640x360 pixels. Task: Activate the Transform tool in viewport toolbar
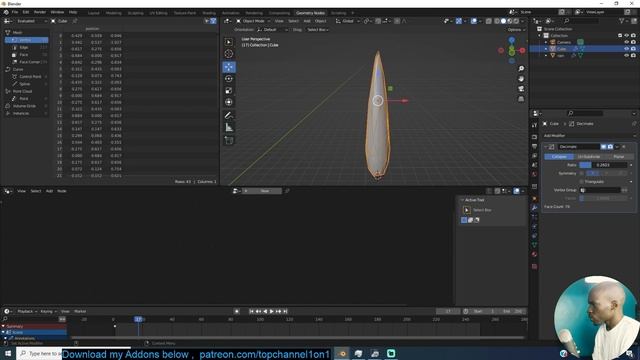[x=229, y=102]
